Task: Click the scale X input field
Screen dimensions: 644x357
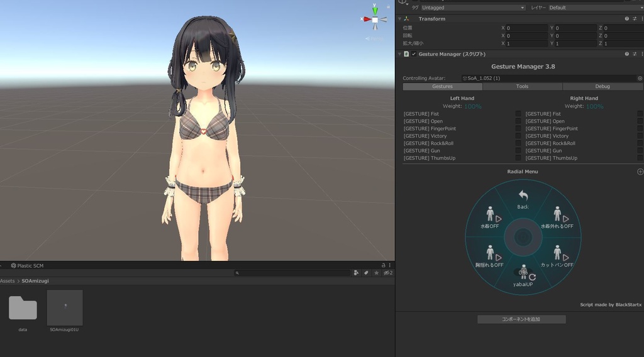Action: click(527, 43)
